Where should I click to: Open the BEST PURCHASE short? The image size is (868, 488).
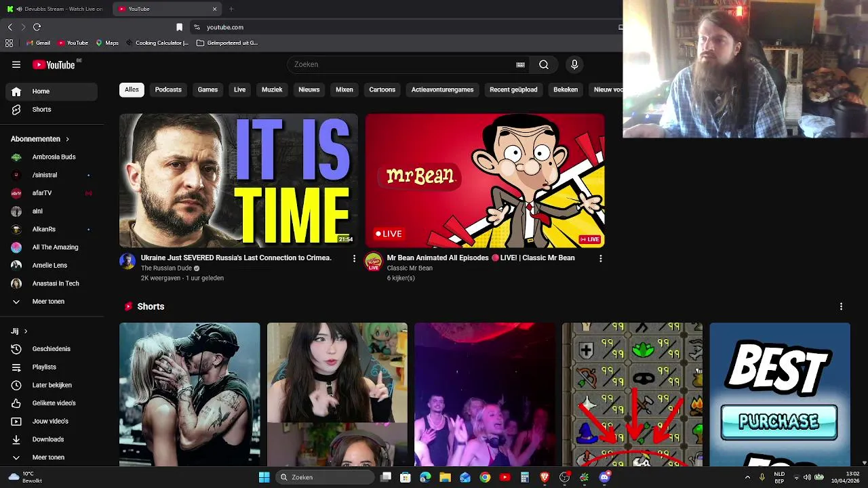[x=780, y=394]
